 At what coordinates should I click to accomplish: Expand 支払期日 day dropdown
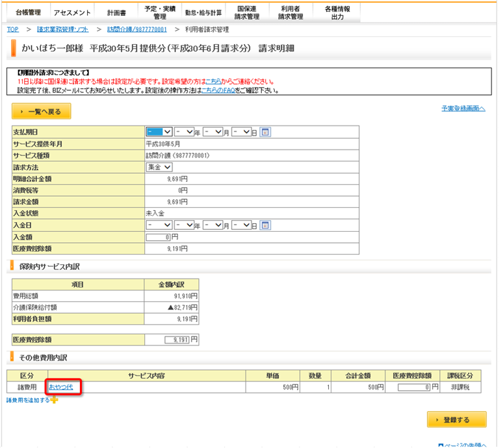tap(241, 132)
